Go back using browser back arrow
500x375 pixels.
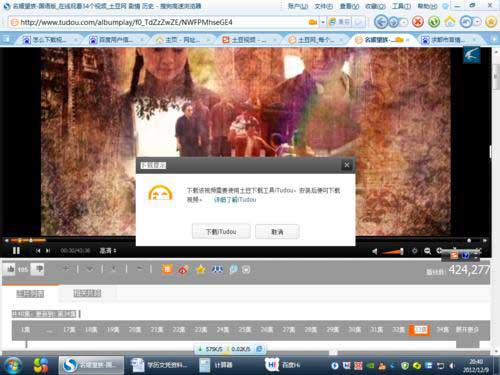click(381, 22)
